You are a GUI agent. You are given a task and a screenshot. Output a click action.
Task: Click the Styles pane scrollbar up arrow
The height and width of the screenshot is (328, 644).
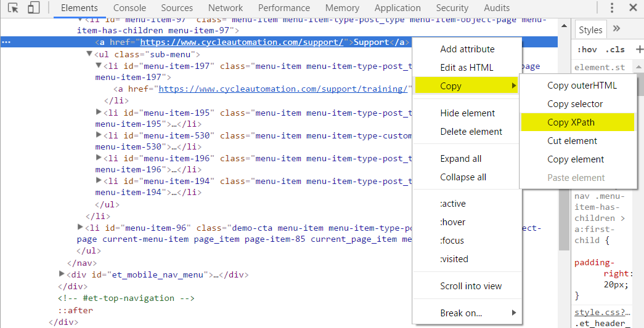tap(640, 67)
